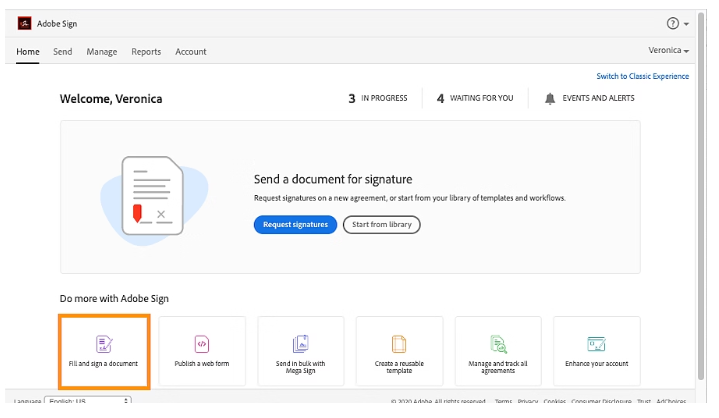
Task: View the 3 In Progress agreements
Action: click(x=377, y=99)
